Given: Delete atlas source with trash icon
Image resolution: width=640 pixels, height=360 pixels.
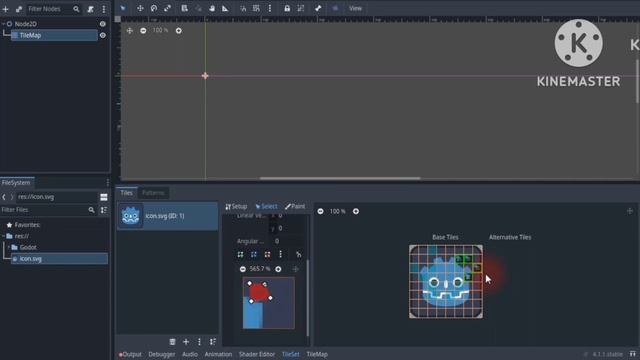Looking at the screenshot, I should point(172,342).
